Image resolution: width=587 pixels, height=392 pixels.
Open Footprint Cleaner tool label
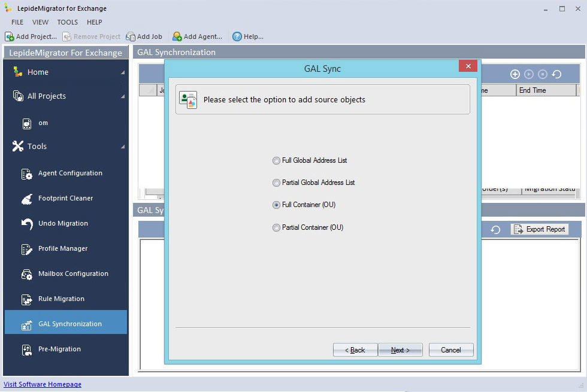pos(65,198)
